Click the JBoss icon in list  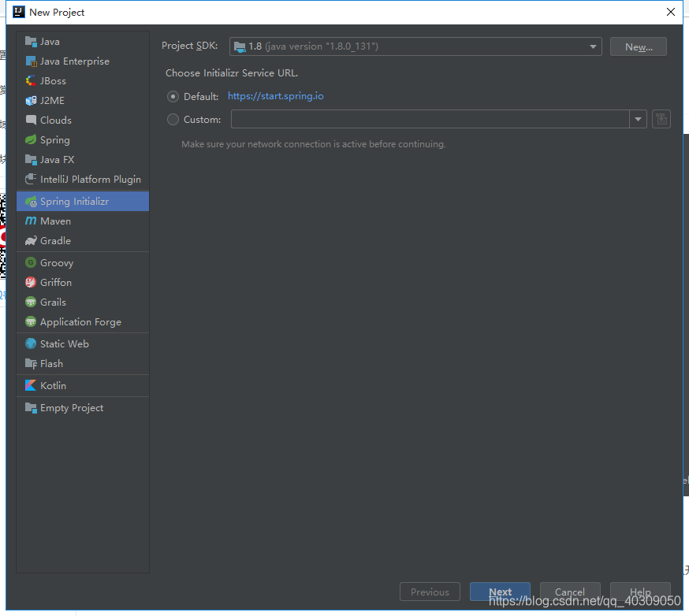31,81
